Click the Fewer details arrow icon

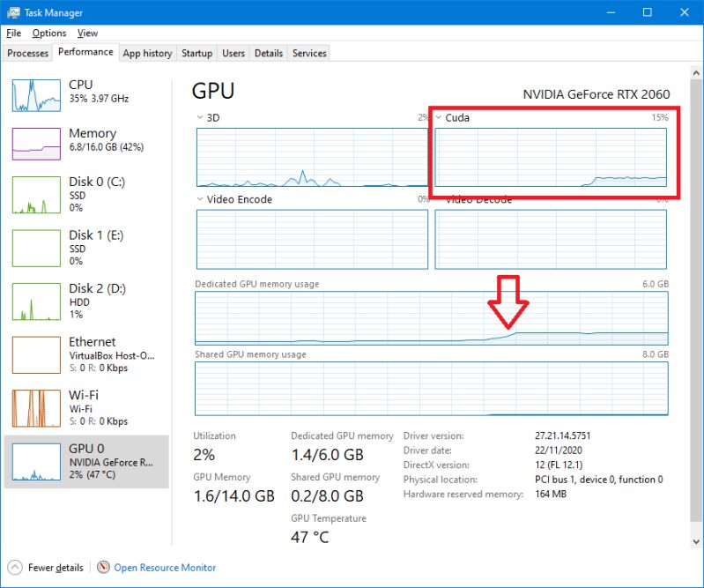pos(15,568)
